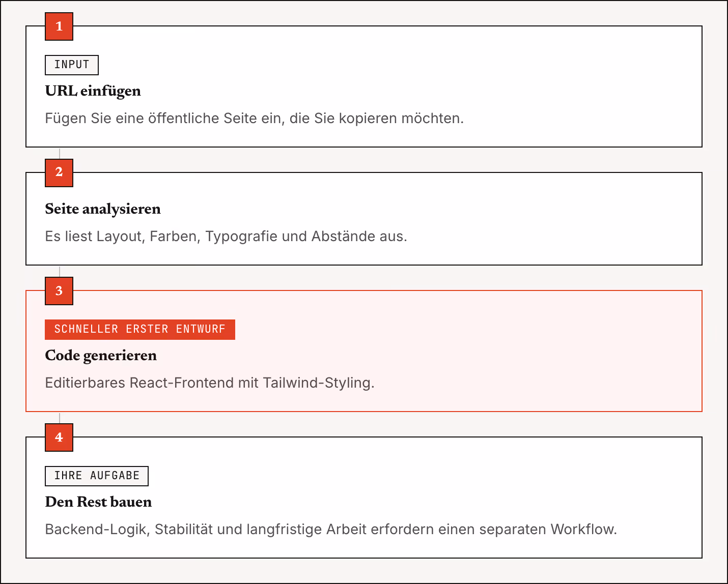
Task: Click the red step 1 number badge
Action: pos(59,26)
